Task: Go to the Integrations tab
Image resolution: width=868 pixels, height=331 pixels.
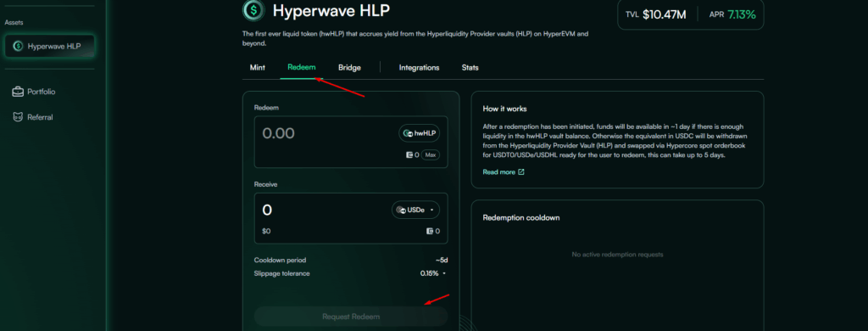Action: (x=419, y=68)
